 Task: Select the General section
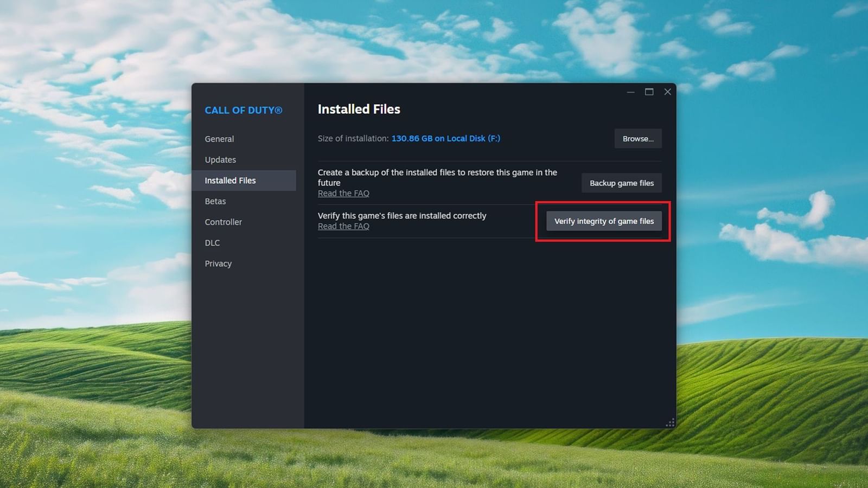[x=219, y=139]
